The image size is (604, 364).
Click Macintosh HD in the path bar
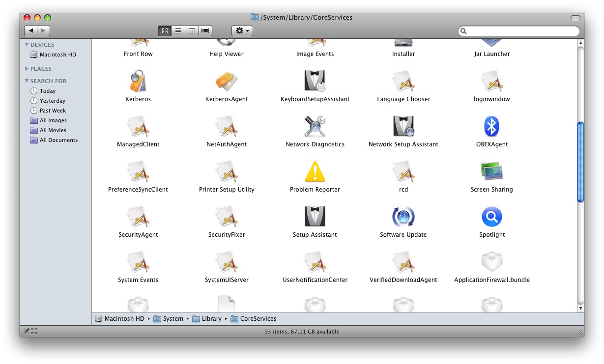pos(120,319)
